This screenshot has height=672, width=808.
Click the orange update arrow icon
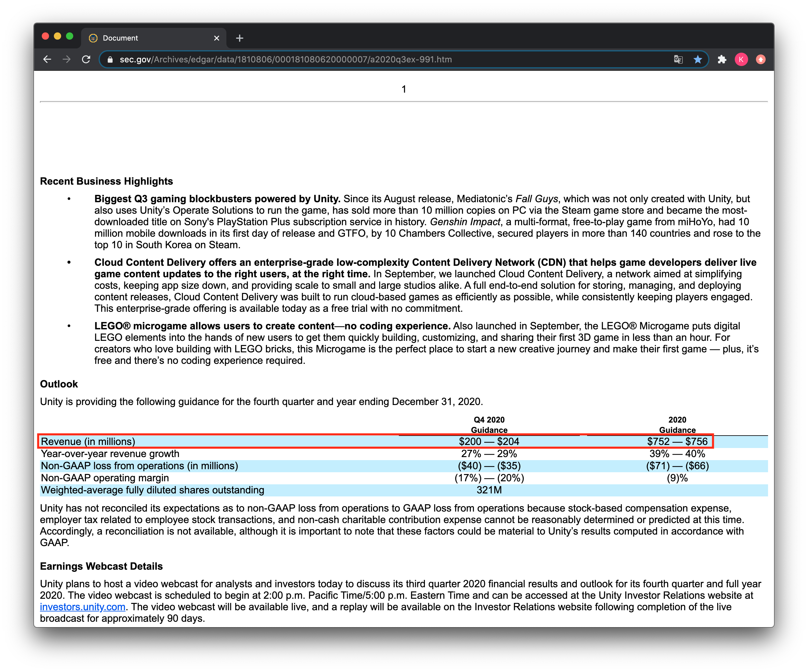761,59
